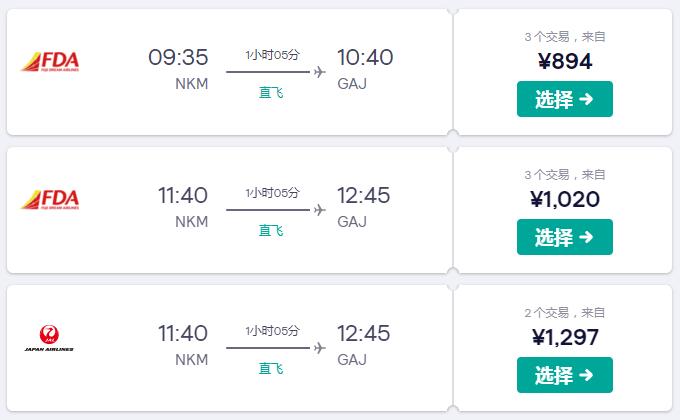This screenshot has width=680, height=420.
Task: Click "3 个交易，来自" above ¥894
Action: (x=565, y=37)
